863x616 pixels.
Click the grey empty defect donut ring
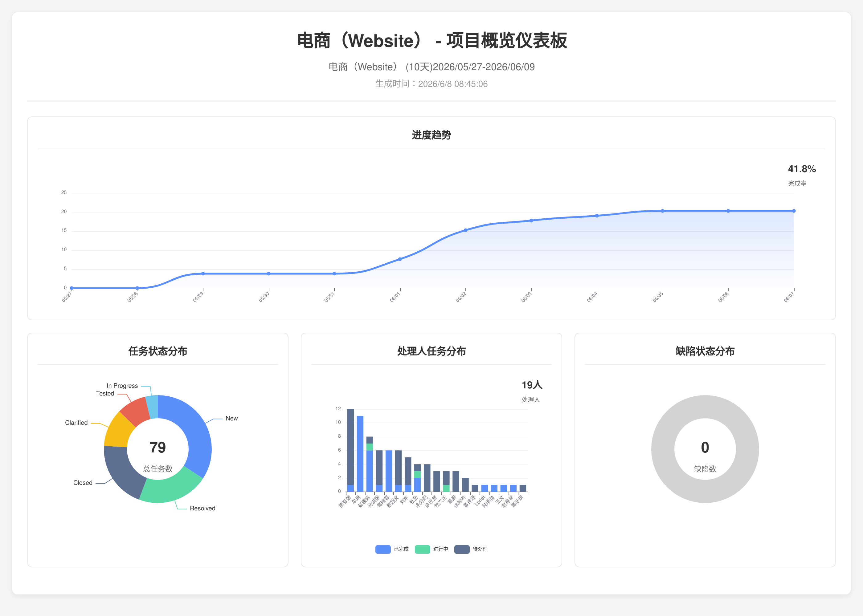coord(705,407)
